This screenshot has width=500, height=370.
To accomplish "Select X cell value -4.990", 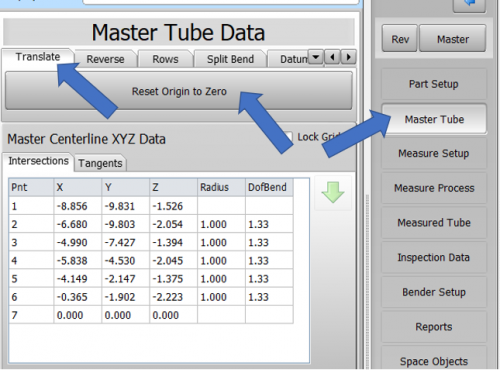I will [78, 242].
